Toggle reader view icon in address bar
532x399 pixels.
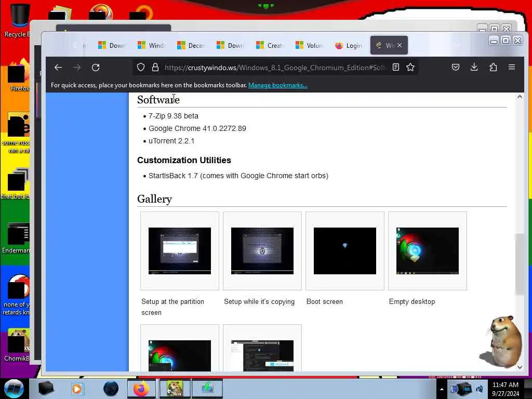(x=395, y=67)
